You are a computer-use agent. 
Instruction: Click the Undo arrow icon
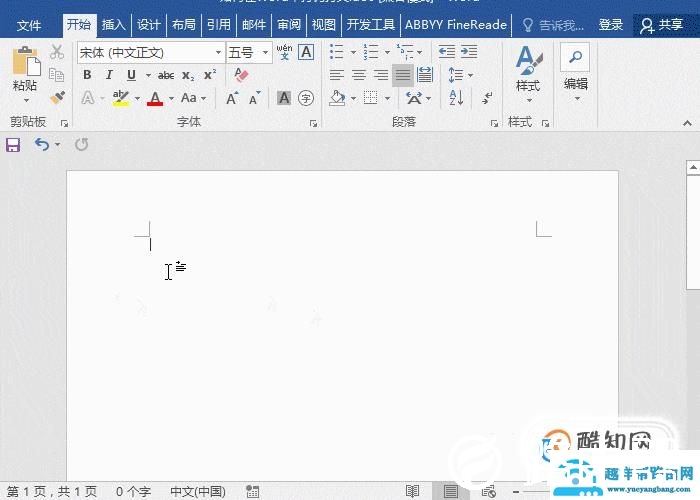(x=42, y=144)
